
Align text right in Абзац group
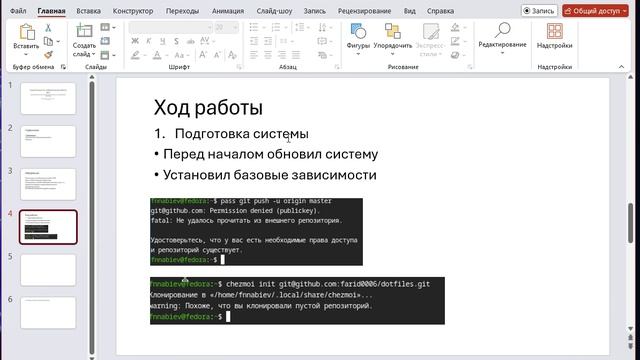point(282,55)
